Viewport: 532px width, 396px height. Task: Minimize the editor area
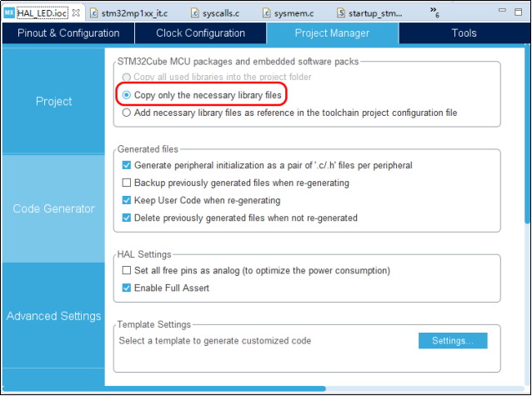coord(502,11)
